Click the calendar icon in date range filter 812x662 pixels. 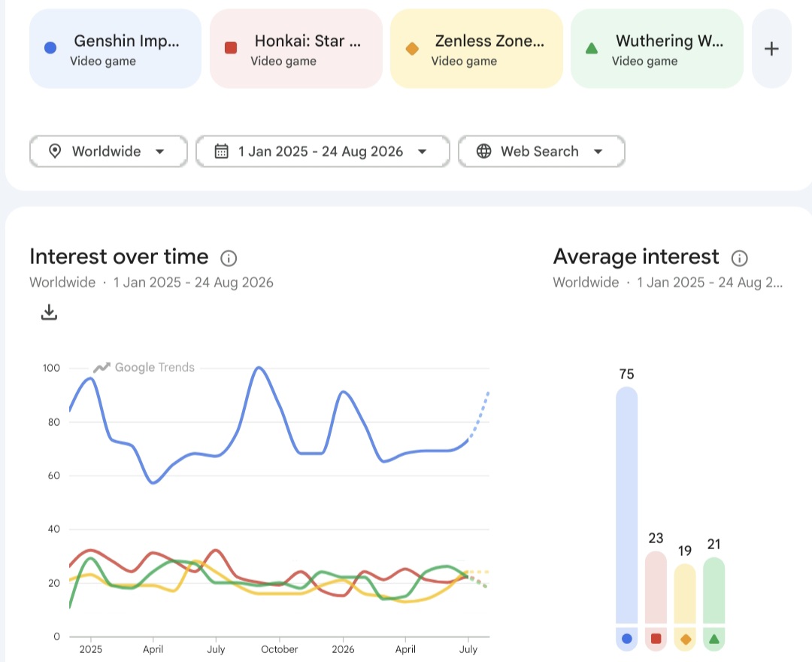(x=221, y=151)
